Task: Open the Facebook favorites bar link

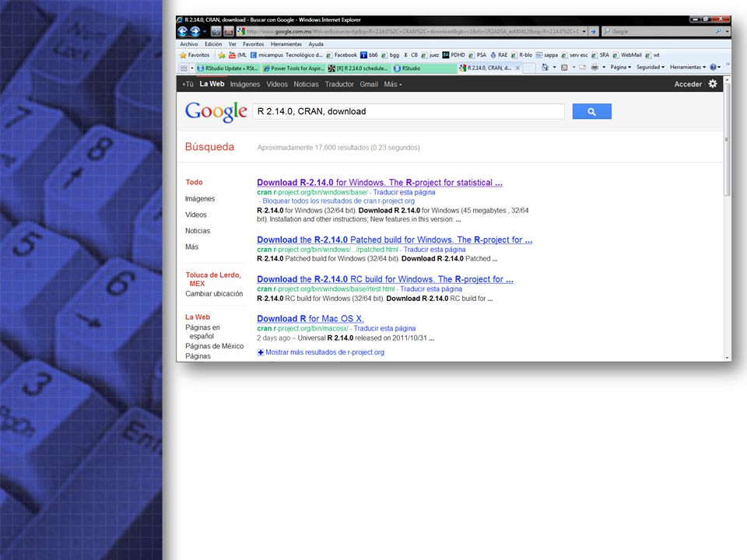Action: pos(342,55)
